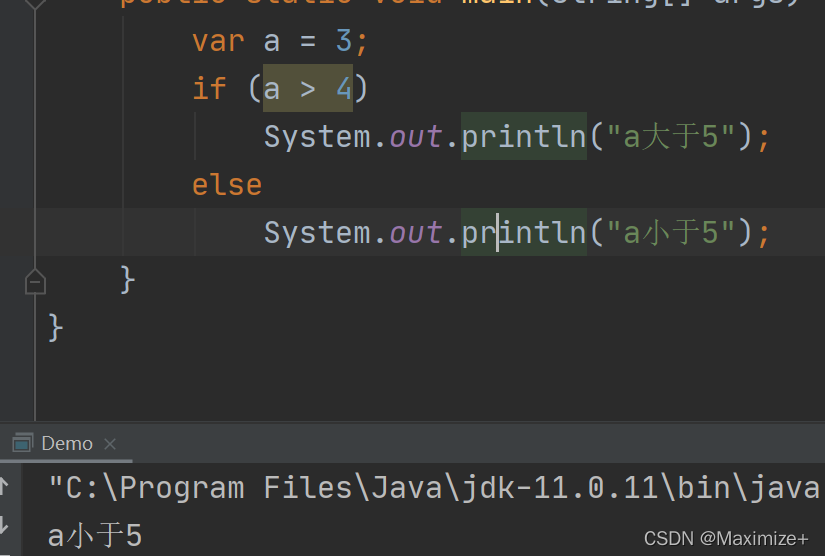Click the number 3 in var assignment
The width and height of the screenshot is (825, 556).
coord(344,41)
